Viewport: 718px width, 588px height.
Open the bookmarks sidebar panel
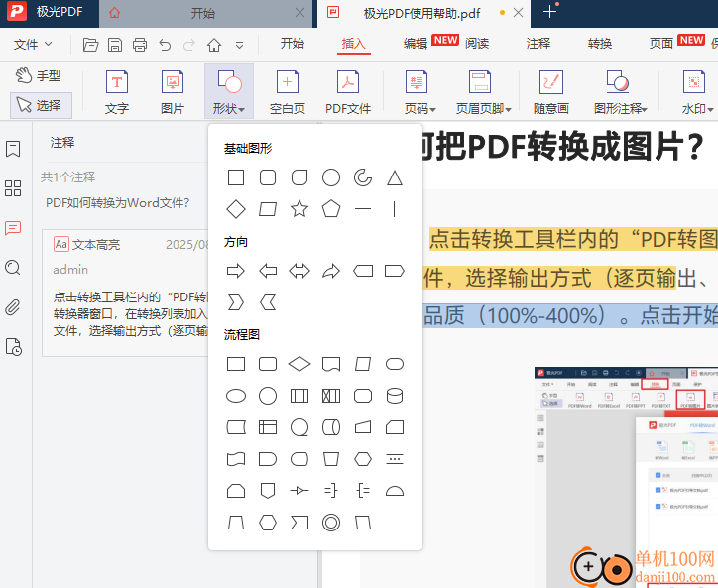pos(13,149)
